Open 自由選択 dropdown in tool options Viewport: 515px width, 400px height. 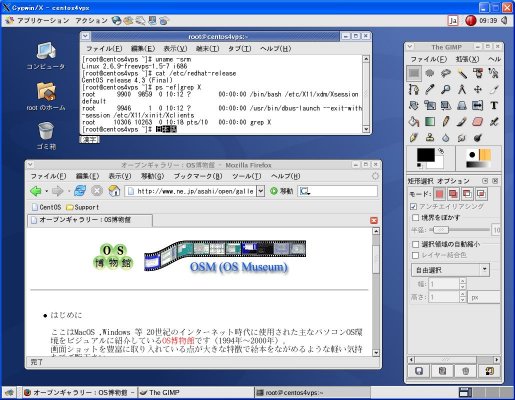point(450,270)
